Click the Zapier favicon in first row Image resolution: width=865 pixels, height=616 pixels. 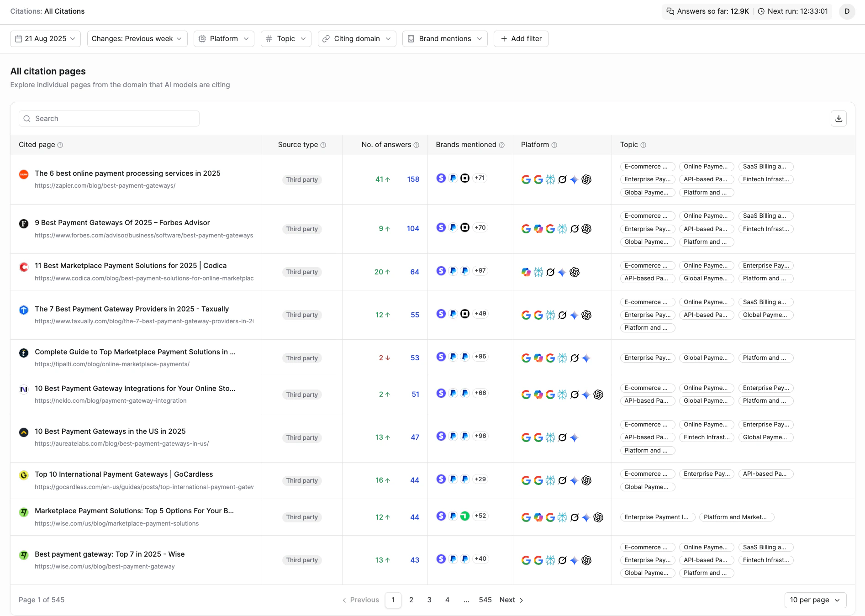(24, 174)
